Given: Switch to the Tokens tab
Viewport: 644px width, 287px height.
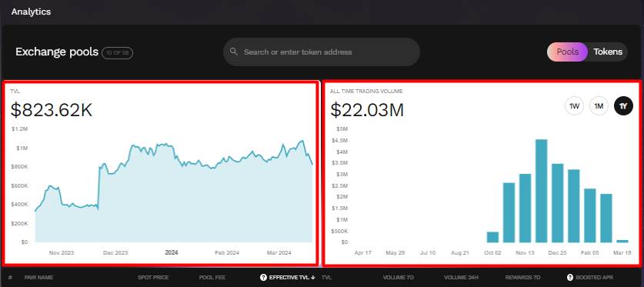Looking at the screenshot, I should pos(607,52).
